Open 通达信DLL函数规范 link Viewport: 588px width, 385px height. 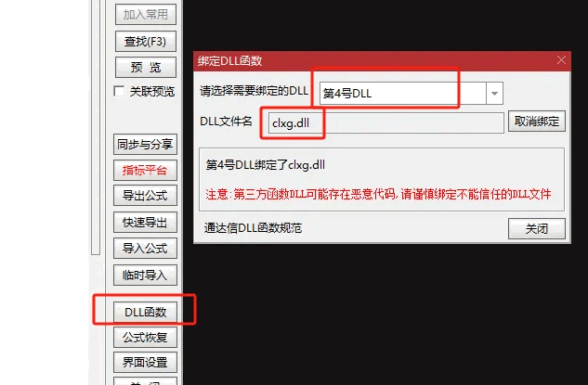pyautogui.click(x=253, y=228)
